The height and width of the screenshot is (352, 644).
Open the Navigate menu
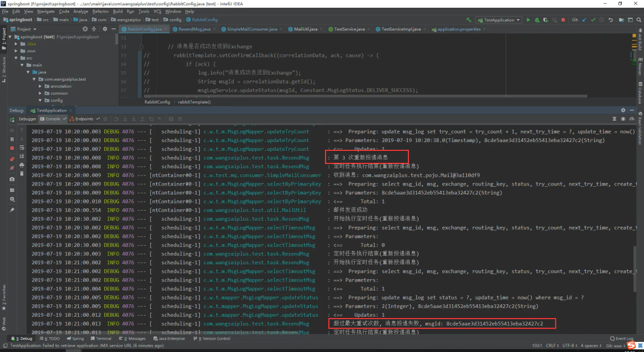click(45, 11)
